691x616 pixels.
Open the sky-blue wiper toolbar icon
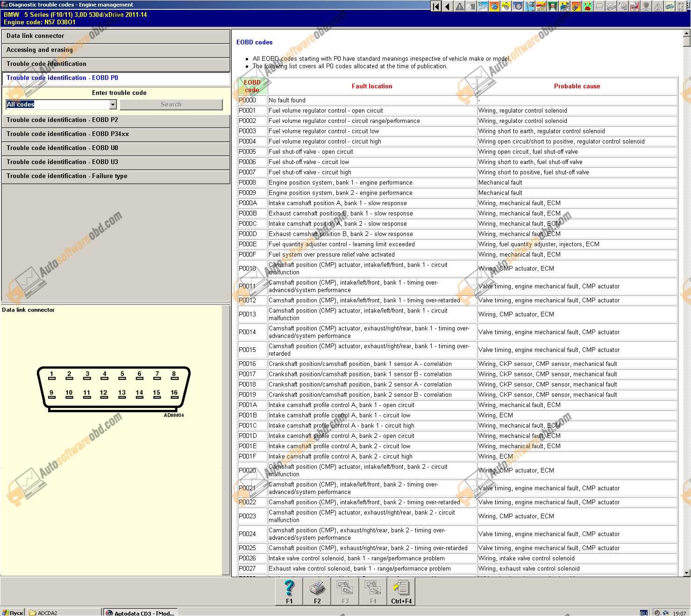[483, 7]
